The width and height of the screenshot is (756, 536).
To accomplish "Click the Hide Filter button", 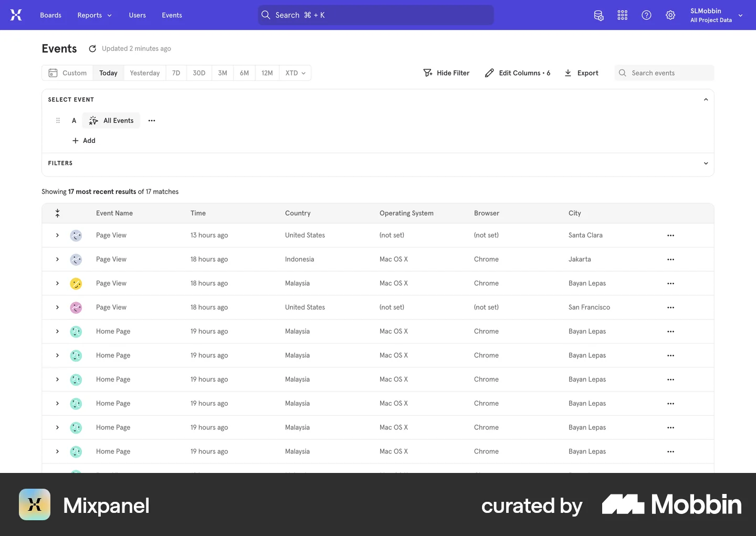I will point(446,73).
